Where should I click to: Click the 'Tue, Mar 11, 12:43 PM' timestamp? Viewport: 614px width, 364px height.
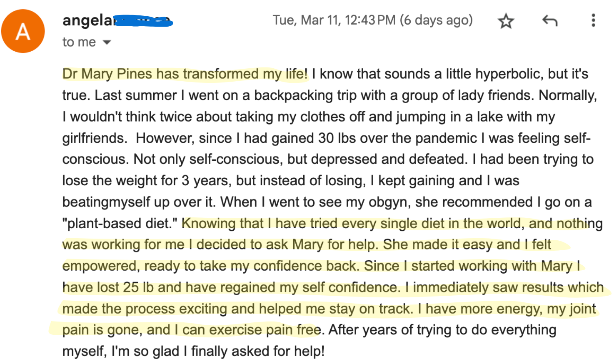[334, 20]
